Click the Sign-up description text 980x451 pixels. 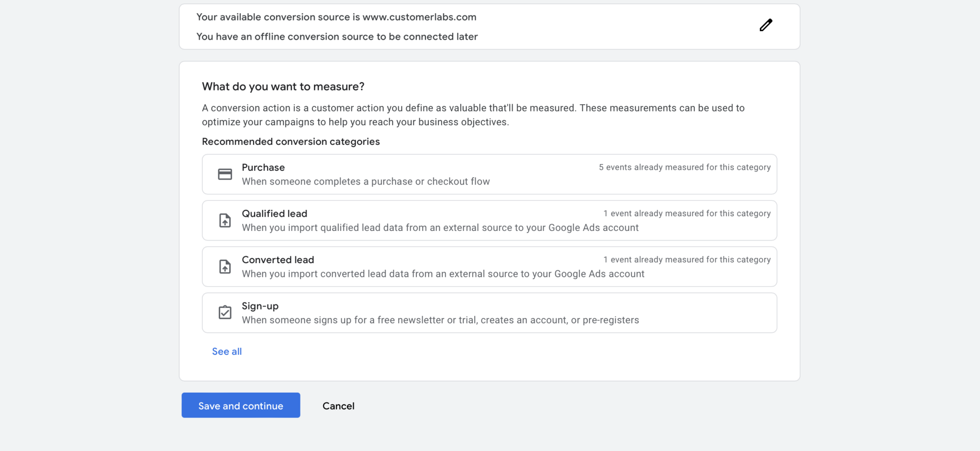[440, 320]
